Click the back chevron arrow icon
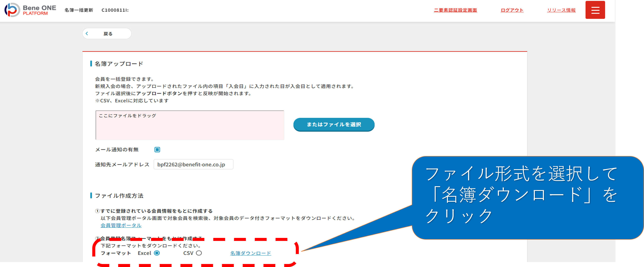Screen dimensions: 644x267 coord(87,33)
